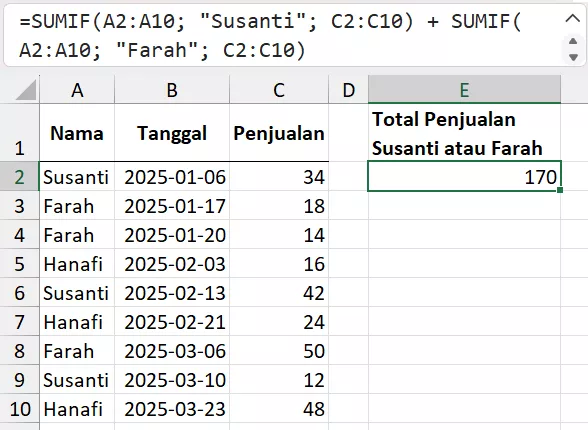This screenshot has width=588, height=430.
Task: Select row 3 header
Action: point(20,205)
